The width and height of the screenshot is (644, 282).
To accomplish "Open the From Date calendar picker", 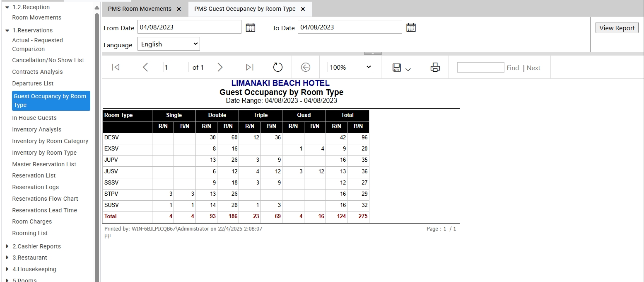I will tap(251, 27).
